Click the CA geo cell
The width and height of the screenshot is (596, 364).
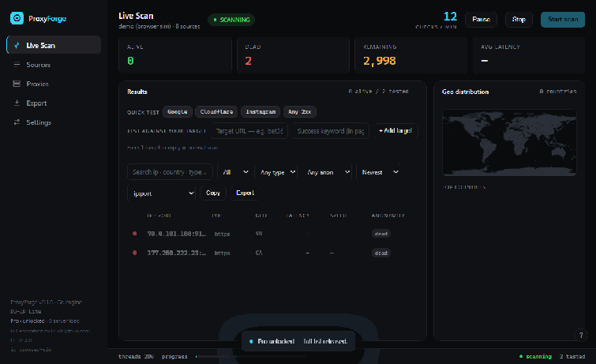coord(259,253)
